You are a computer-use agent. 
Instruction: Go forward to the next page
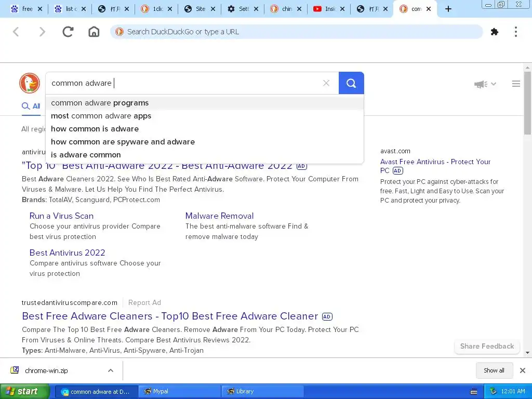pos(42,32)
